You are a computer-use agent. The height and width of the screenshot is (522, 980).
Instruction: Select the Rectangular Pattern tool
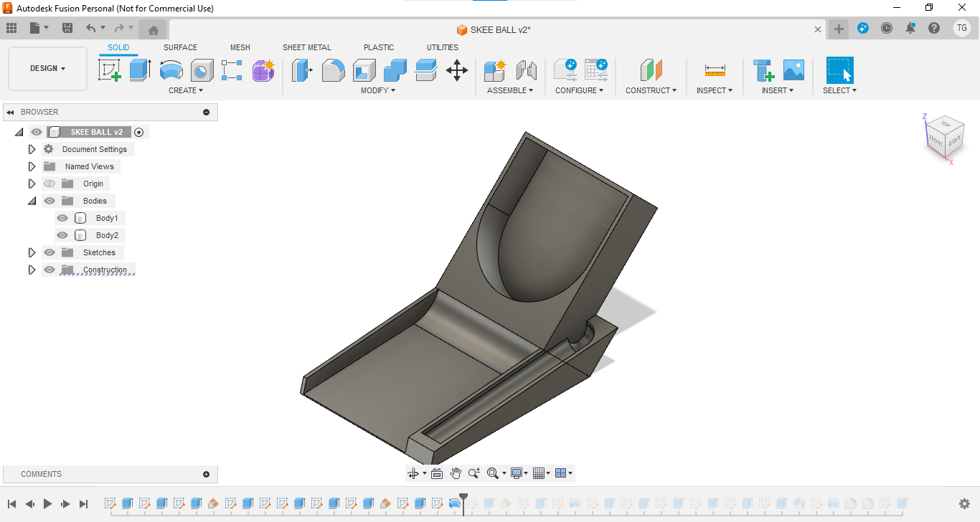point(232,70)
